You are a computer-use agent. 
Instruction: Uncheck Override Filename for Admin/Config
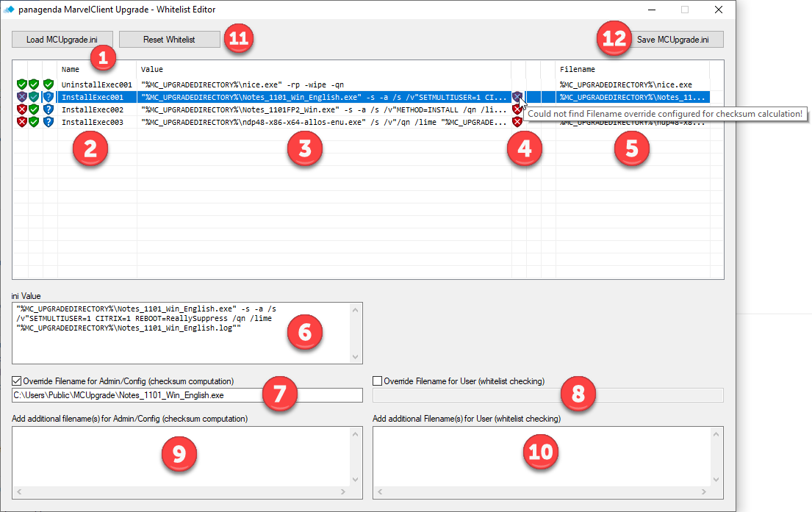click(x=17, y=381)
